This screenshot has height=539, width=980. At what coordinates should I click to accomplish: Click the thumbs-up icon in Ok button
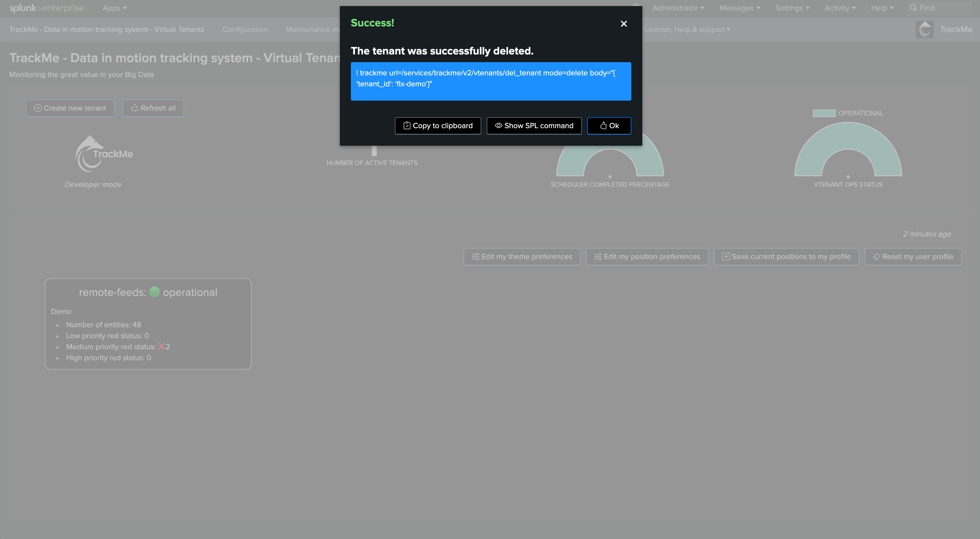coord(603,125)
